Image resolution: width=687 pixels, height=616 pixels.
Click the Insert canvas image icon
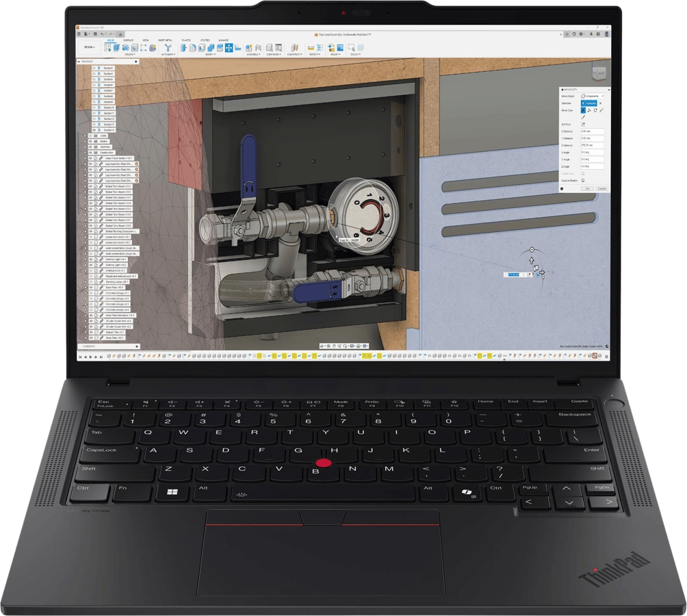coord(340,47)
